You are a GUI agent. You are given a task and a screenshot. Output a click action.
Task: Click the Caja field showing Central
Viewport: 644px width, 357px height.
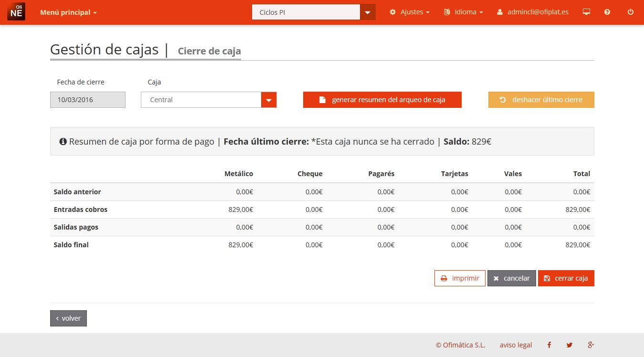coord(201,100)
